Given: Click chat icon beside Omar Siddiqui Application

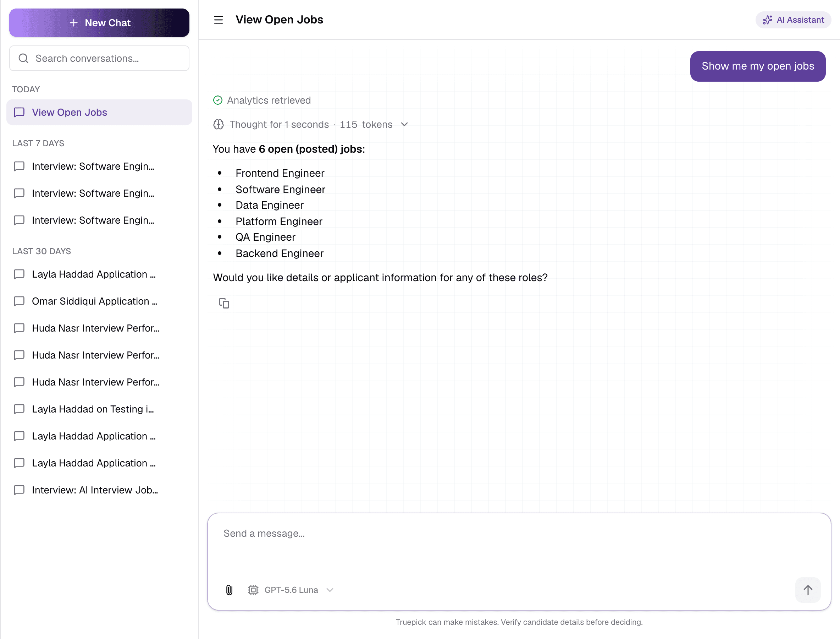Looking at the screenshot, I should click(x=19, y=301).
